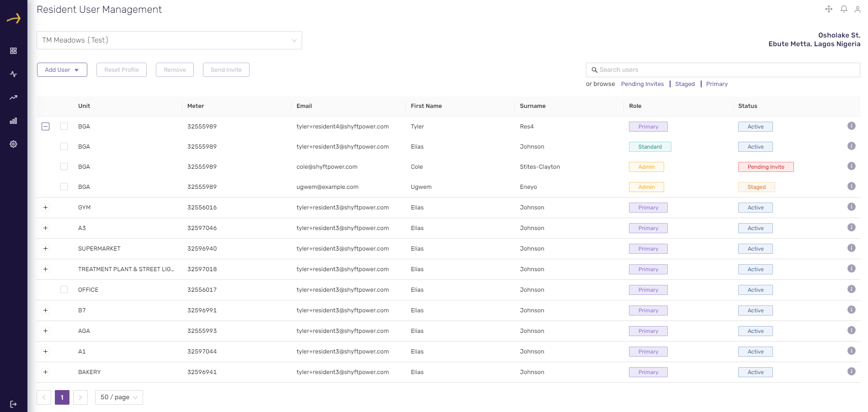Image resolution: width=868 pixels, height=412 pixels.
Task: Expand the A1 unit row
Action: 45,352
